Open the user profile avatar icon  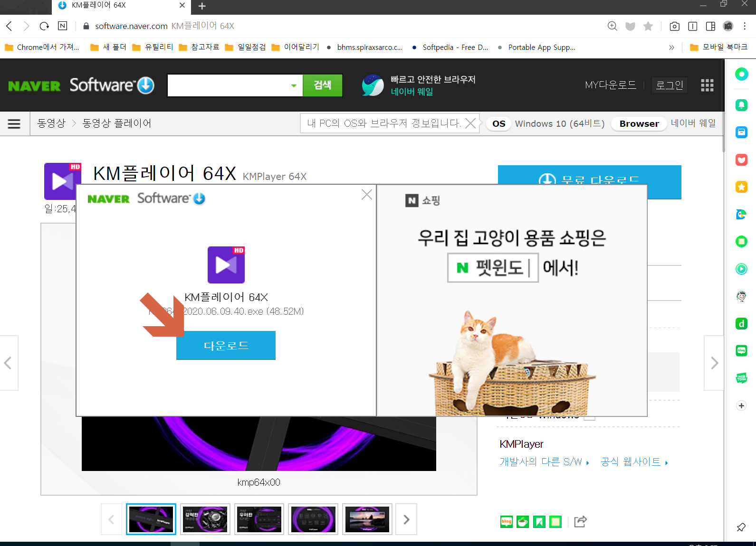(x=728, y=26)
